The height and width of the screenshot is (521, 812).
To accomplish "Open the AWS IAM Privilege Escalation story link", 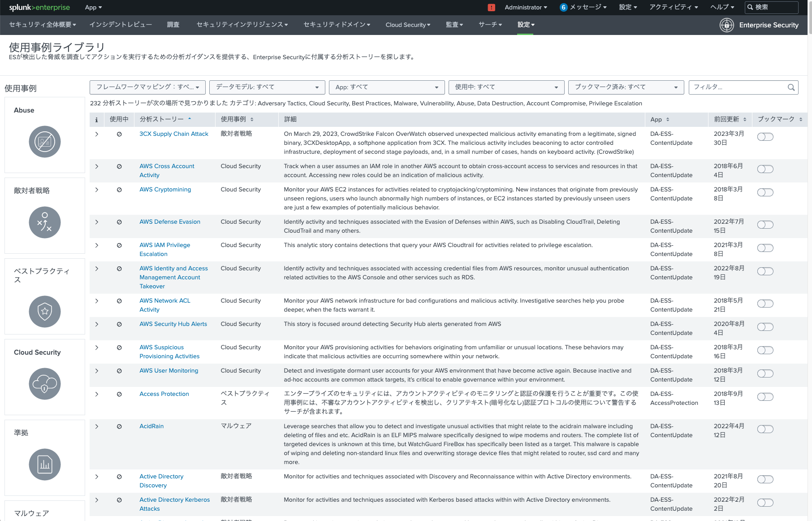I will [164, 249].
